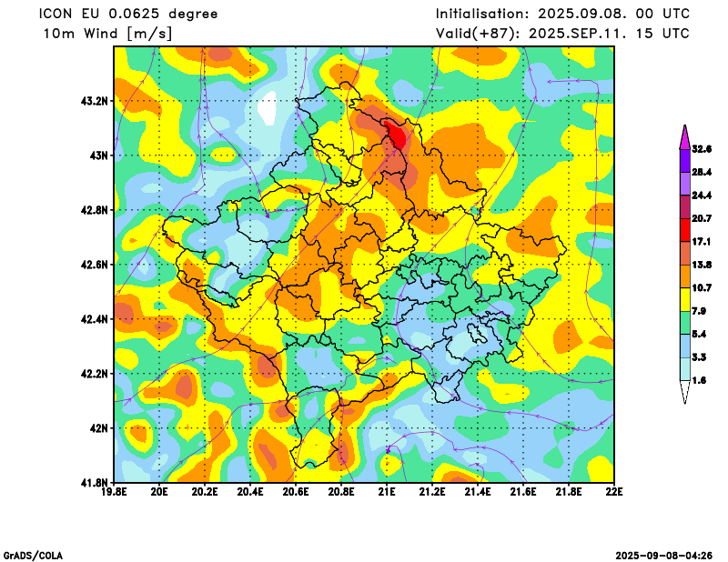Select the yellow legend swatch between 7.9 and 10.7
Image resolution: width=728 pixels, height=562 pixels.
684,300
